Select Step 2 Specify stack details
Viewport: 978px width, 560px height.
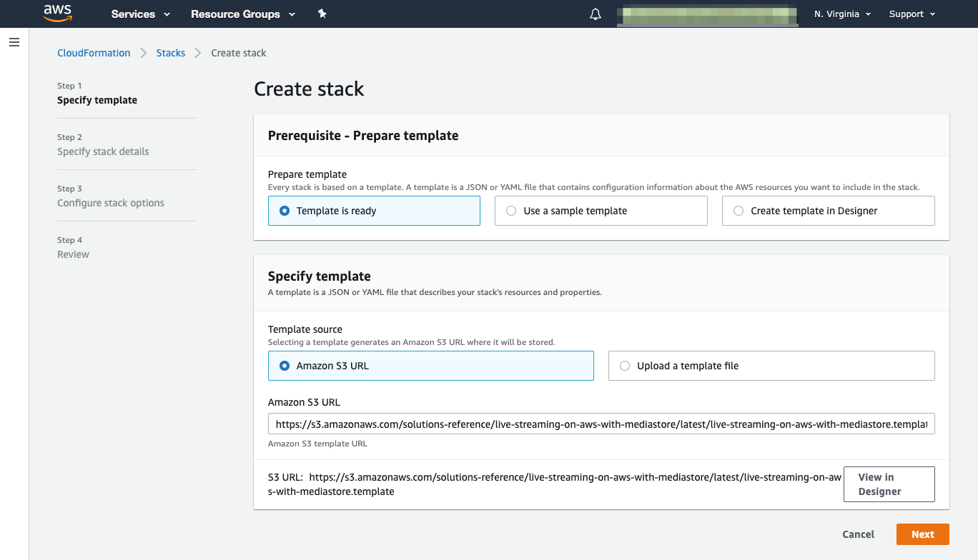coord(103,151)
